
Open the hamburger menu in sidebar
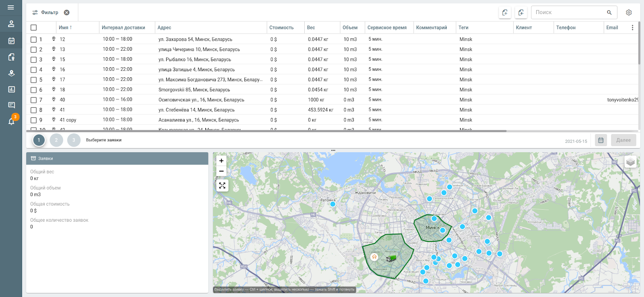point(11,8)
